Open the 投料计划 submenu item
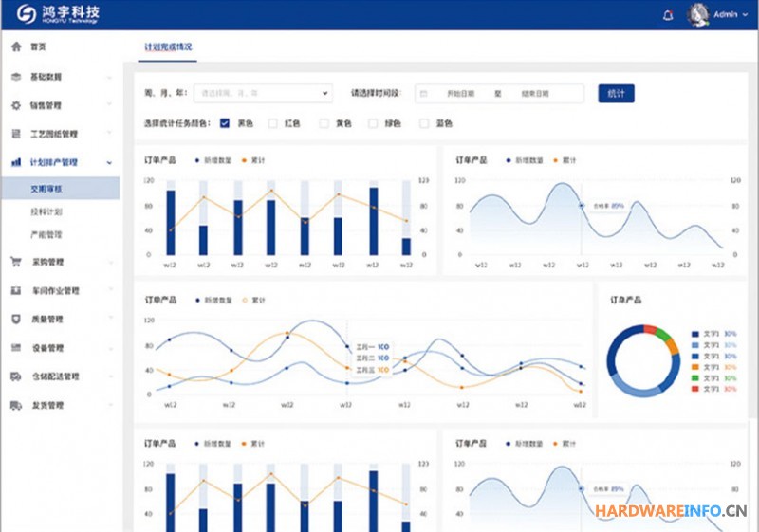Viewport: 759px width, 532px height. (x=46, y=211)
